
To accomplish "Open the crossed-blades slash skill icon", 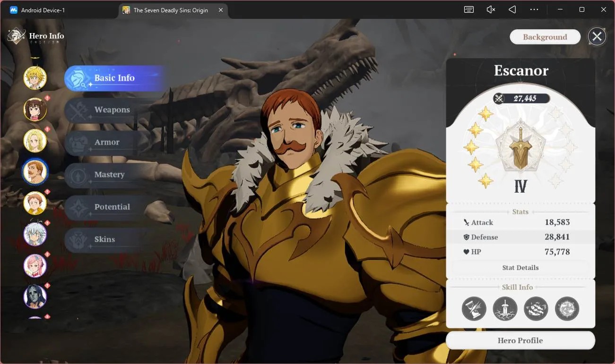I will click(x=474, y=309).
